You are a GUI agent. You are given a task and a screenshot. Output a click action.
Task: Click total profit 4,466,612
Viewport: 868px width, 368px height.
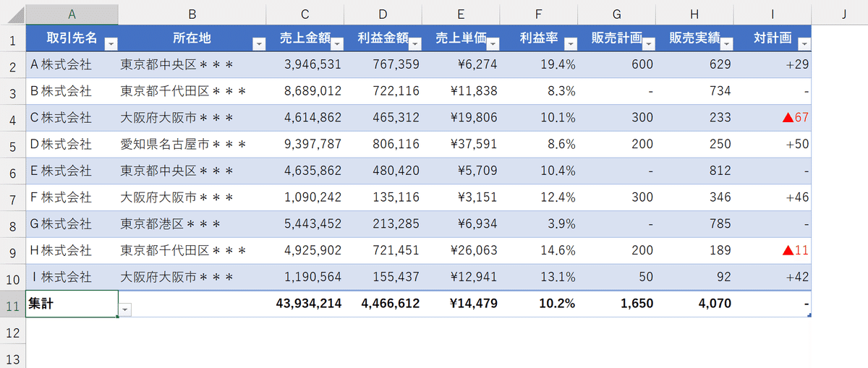(x=383, y=304)
